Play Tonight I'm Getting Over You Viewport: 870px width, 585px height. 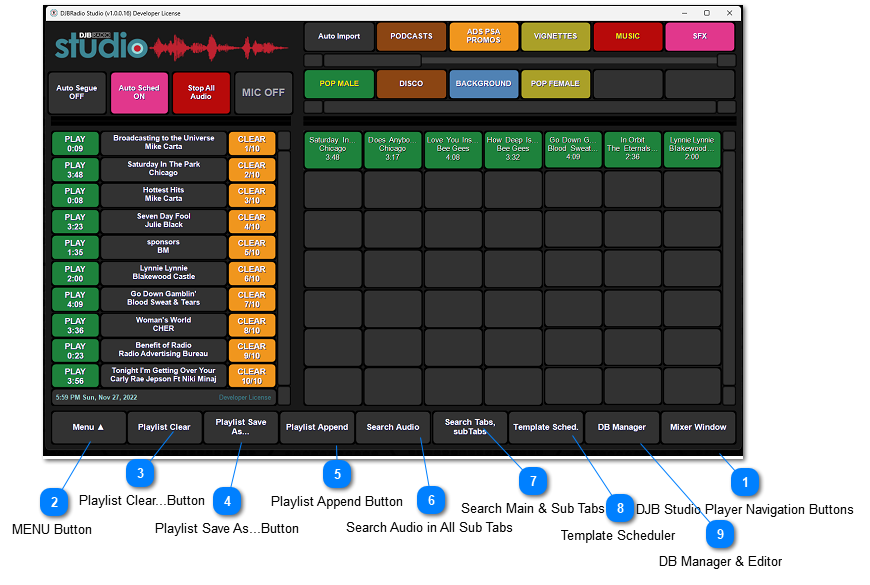click(x=75, y=376)
